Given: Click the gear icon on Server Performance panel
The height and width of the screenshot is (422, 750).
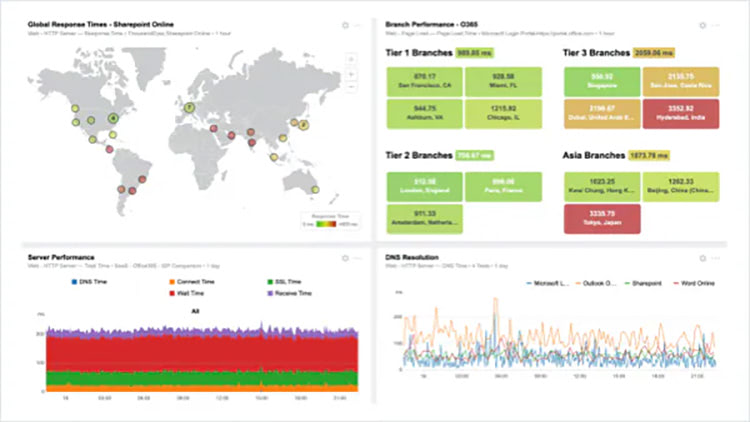Looking at the screenshot, I should click(345, 258).
